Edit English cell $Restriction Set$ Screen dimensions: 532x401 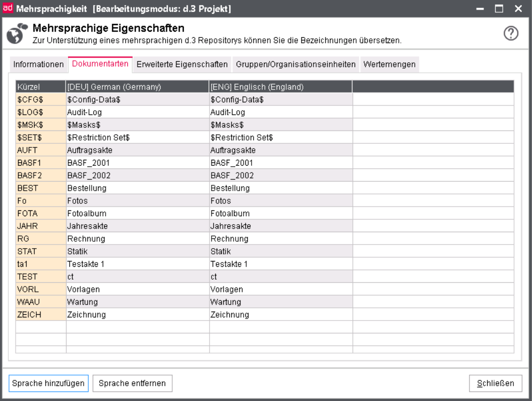click(x=281, y=137)
